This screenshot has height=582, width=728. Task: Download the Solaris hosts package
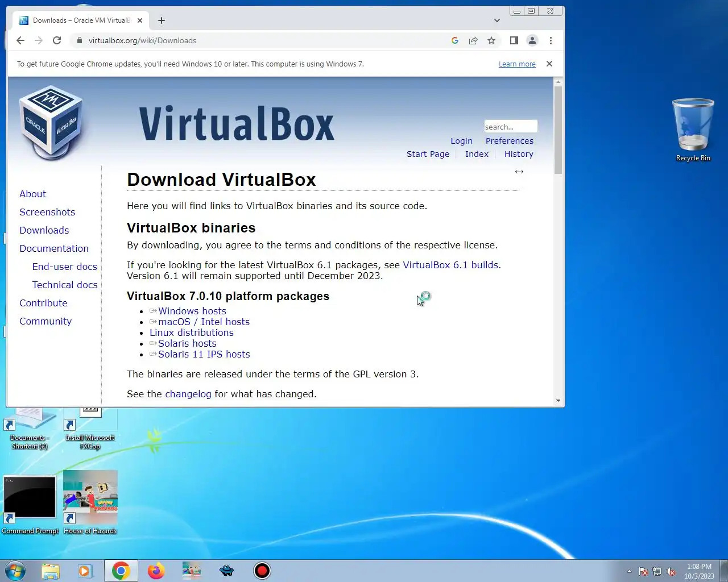[187, 343]
